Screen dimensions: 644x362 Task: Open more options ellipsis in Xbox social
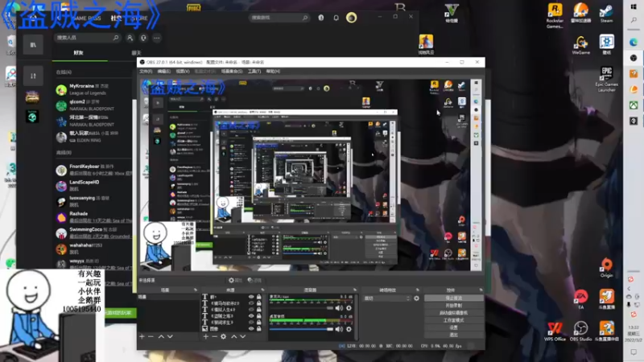pos(156,38)
